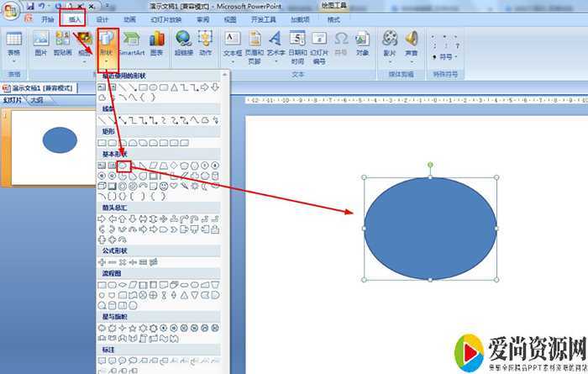Image resolution: width=588 pixels, height=374 pixels.
Task: Insert 幻灯片编号 (Slide Number)
Action: pos(319,47)
